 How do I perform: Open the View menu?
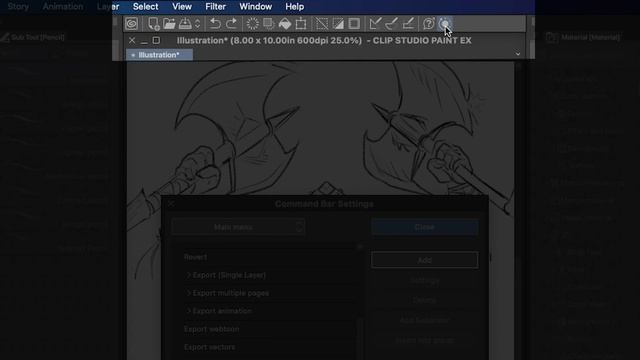[x=182, y=7]
